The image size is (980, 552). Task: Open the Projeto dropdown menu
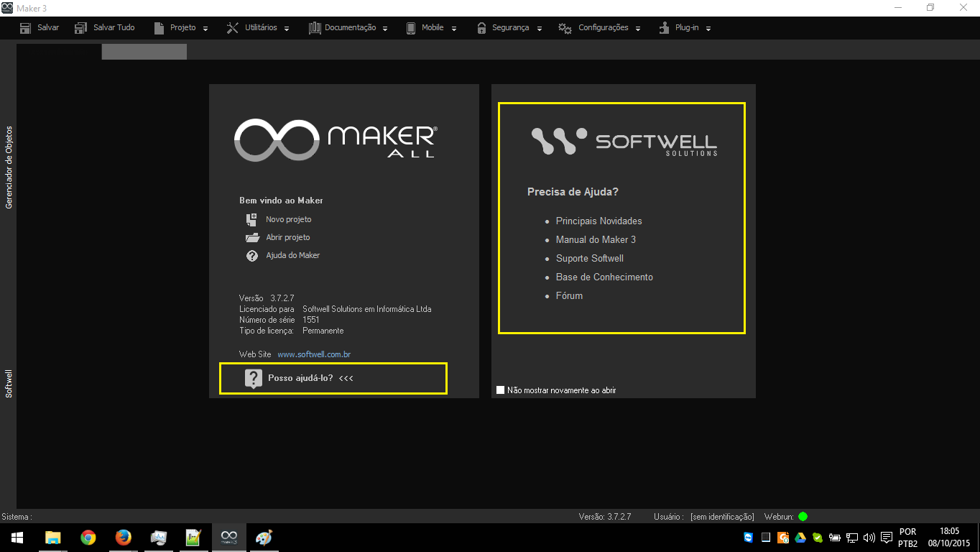[x=181, y=28]
